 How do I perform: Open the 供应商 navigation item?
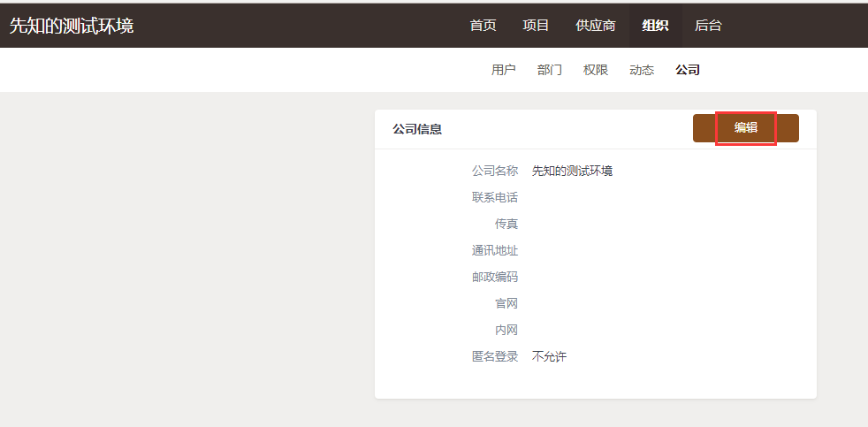pyautogui.click(x=595, y=26)
